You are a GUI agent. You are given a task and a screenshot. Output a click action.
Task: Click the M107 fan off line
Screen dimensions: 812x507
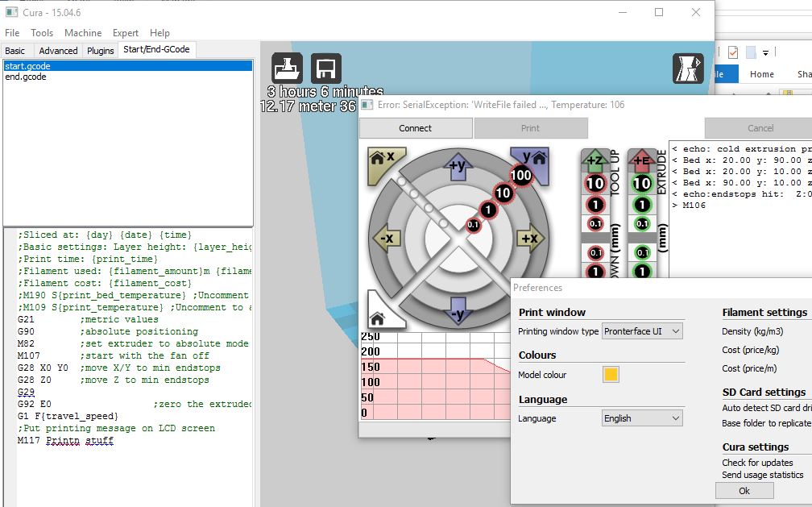click(113, 355)
